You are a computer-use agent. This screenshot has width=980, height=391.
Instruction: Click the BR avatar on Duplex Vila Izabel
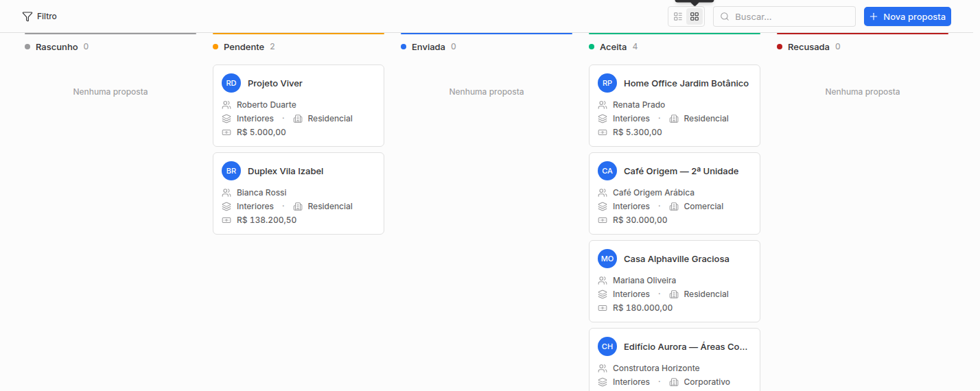pos(231,171)
